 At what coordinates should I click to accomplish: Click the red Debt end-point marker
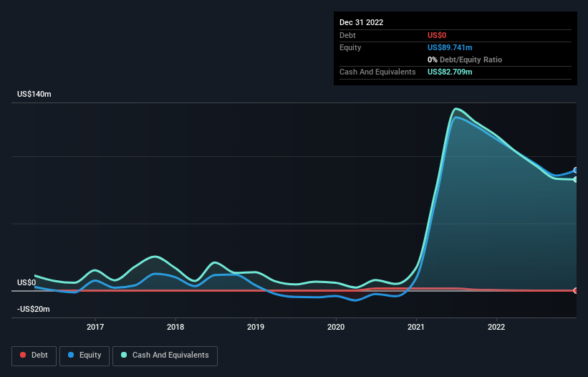(x=576, y=291)
